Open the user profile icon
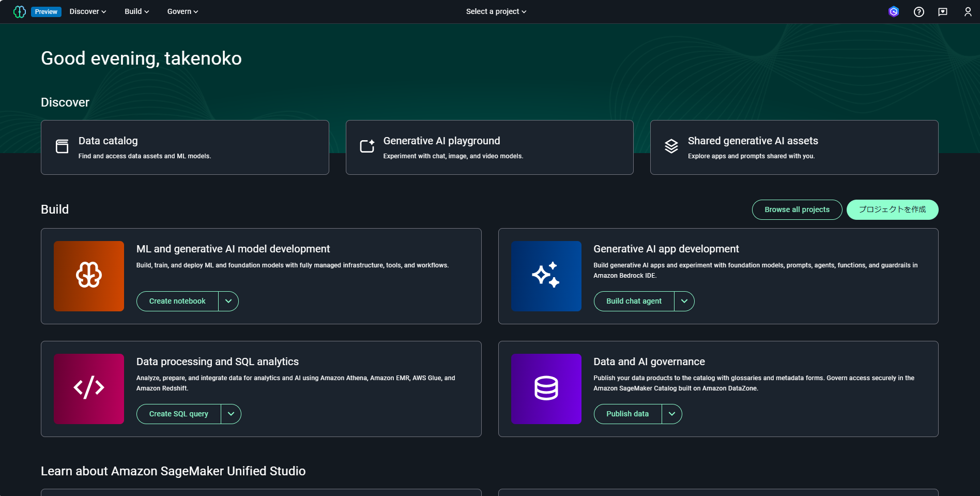The height and width of the screenshot is (496, 980). pos(968,11)
